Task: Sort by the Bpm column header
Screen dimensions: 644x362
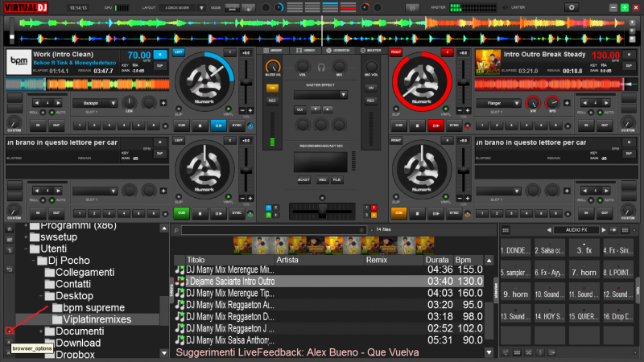Action: (x=463, y=260)
